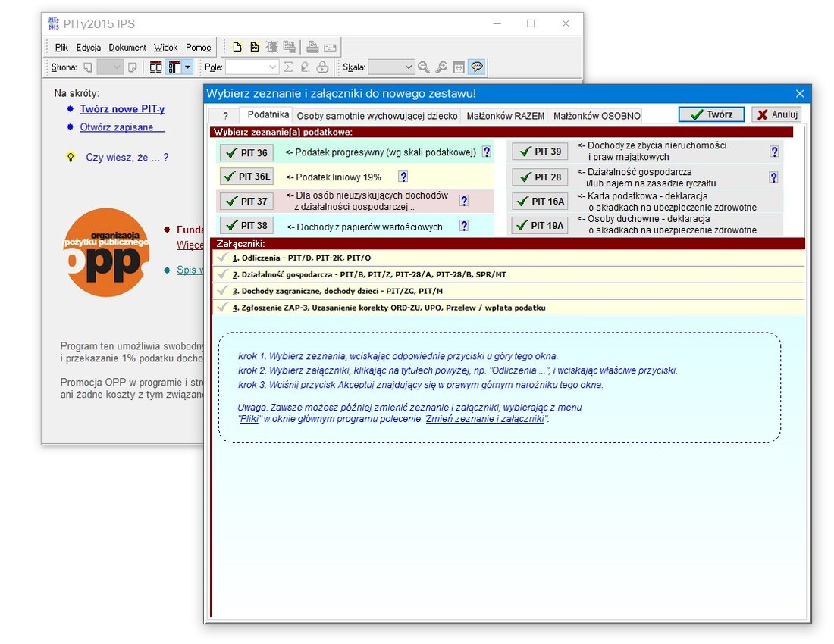
Task: Click the zoom out magnifier icon
Action: pyautogui.click(x=423, y=67)
